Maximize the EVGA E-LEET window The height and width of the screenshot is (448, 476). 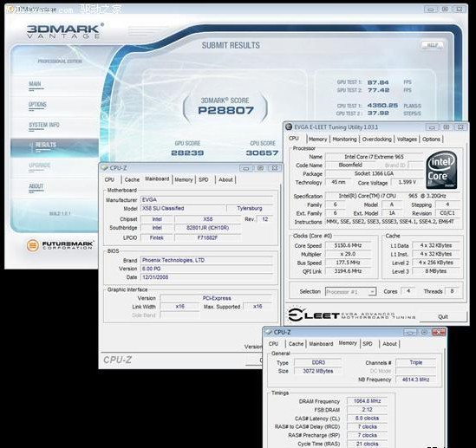click(447, 127)
